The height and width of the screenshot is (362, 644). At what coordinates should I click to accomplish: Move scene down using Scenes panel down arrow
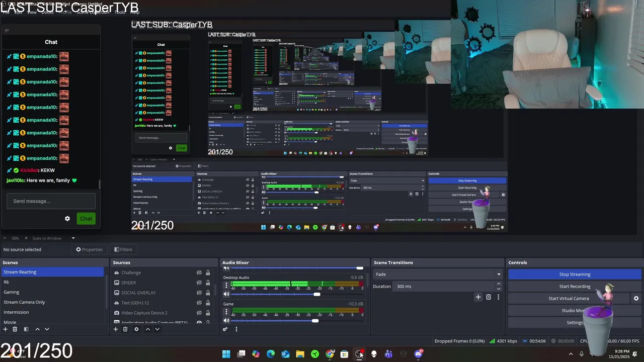tap(47, 329)
